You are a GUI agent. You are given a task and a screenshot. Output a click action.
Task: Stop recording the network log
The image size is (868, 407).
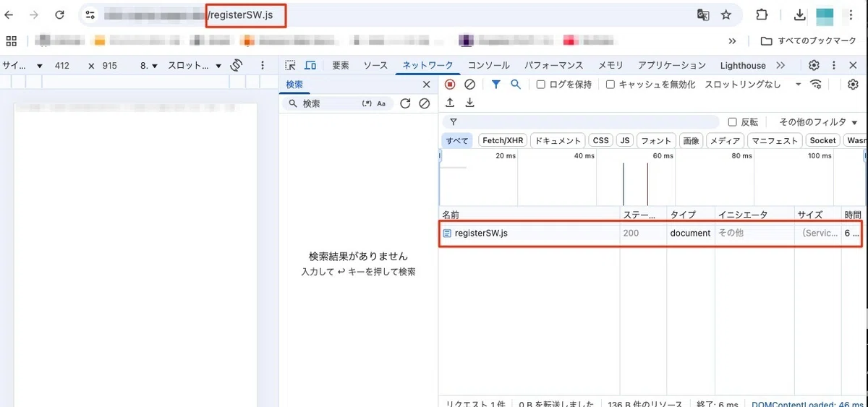(x=450, y=85)
